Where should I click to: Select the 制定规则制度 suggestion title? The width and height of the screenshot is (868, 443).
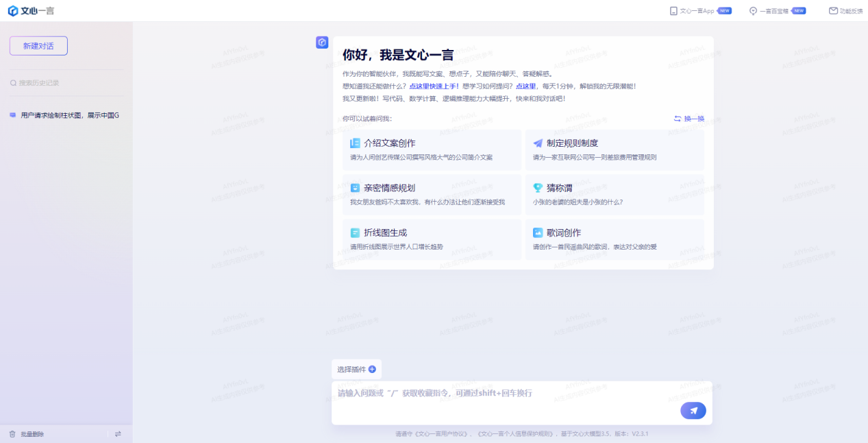573,143
